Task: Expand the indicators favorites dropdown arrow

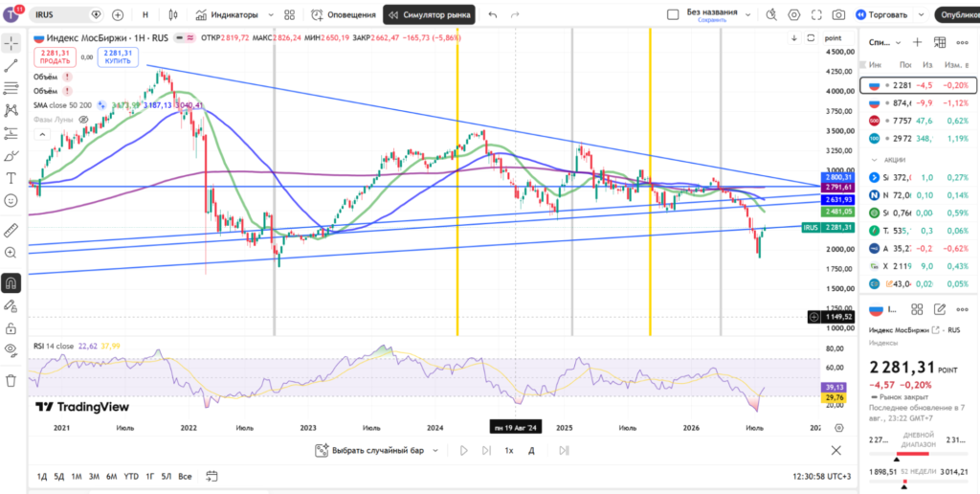Action: (270, 14)
